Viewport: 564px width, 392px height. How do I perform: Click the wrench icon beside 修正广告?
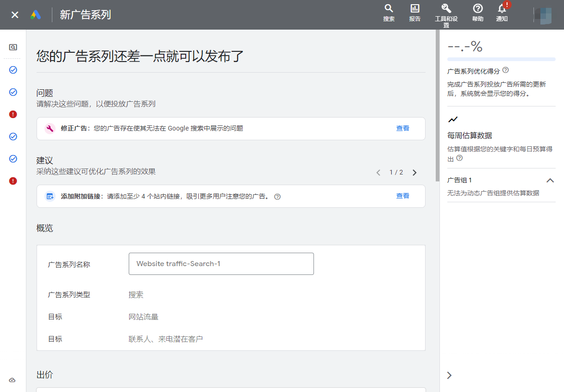(x=50, y=129)
